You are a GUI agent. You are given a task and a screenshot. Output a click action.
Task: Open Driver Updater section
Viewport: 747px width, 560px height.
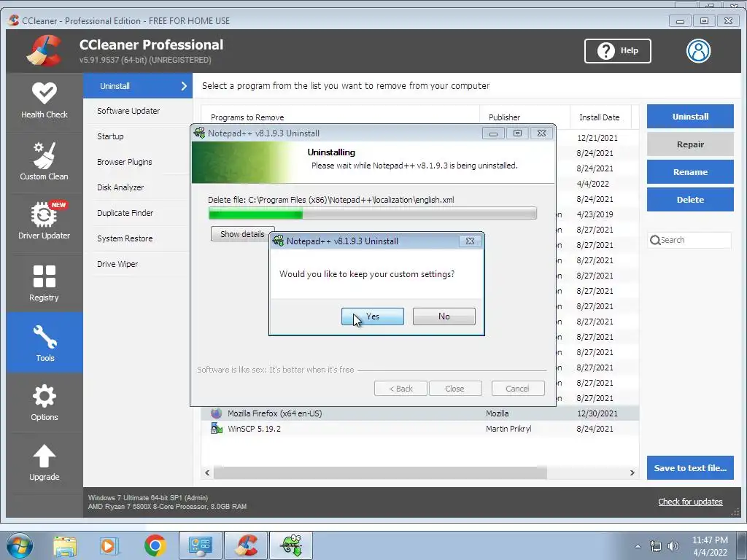[x=44, y=220]
